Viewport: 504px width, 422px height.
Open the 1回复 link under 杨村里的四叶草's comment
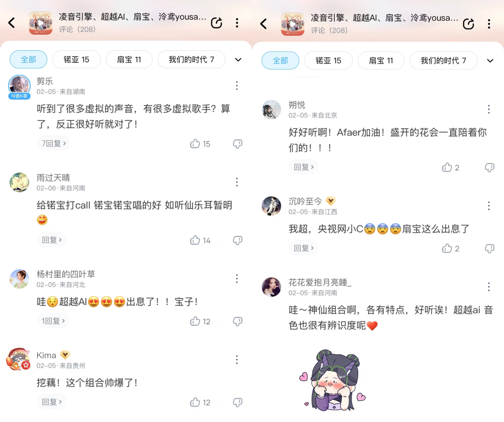coord(53,321)
